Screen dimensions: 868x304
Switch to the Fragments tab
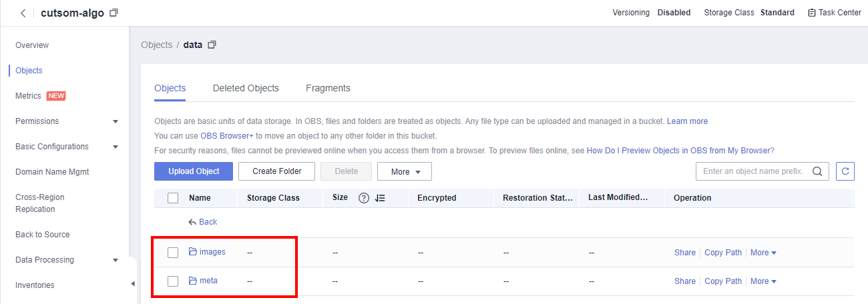328,88
